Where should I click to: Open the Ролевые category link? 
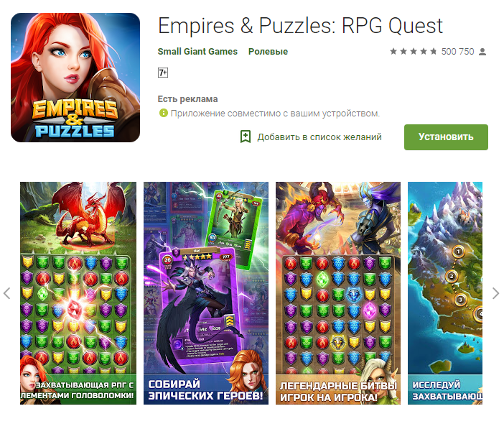click(x=268, y=52)
